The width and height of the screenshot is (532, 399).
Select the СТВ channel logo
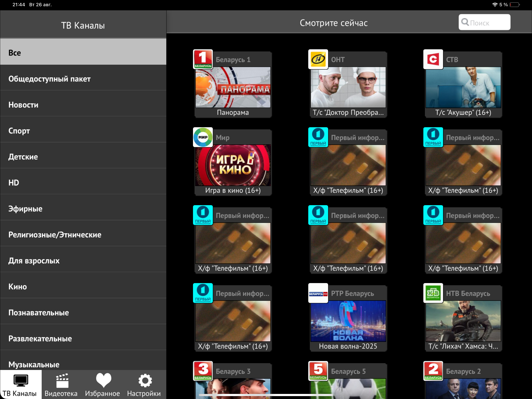[433, 59]
